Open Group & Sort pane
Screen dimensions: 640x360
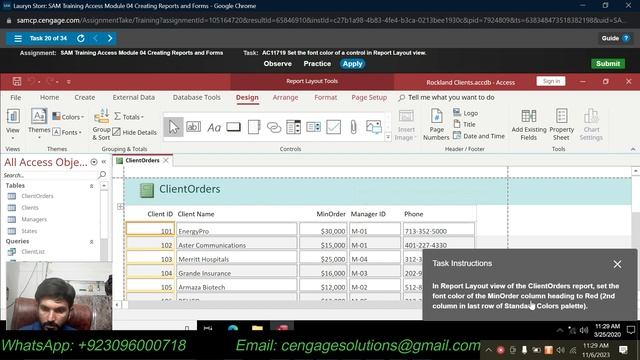(x=101, y=124)
